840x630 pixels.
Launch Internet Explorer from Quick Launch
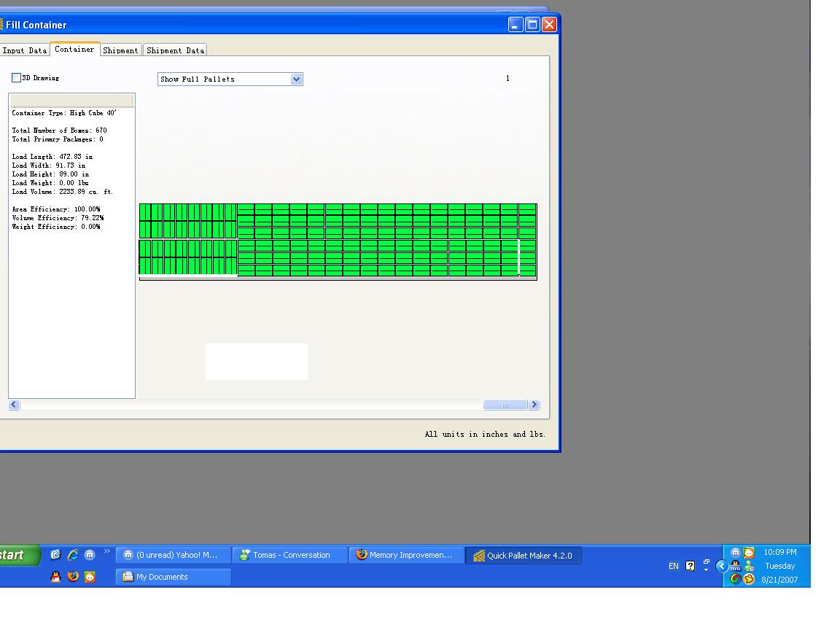coord(73,555)
